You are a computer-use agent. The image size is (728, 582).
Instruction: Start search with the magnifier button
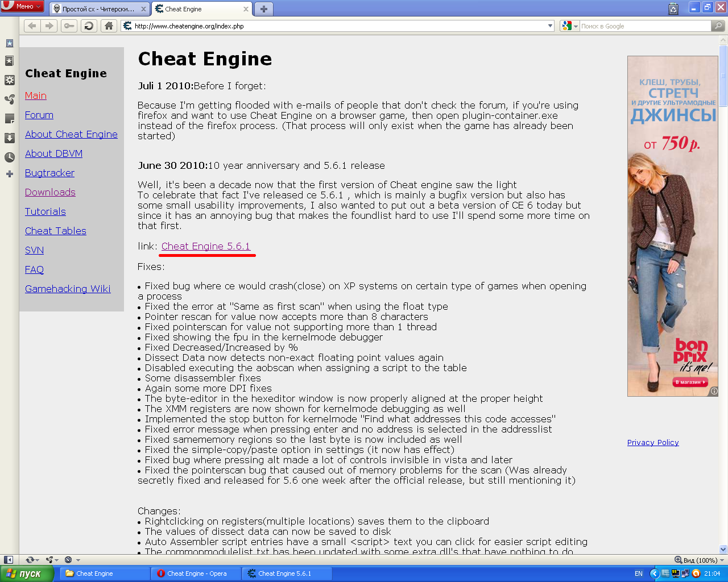tap(718, 26)
